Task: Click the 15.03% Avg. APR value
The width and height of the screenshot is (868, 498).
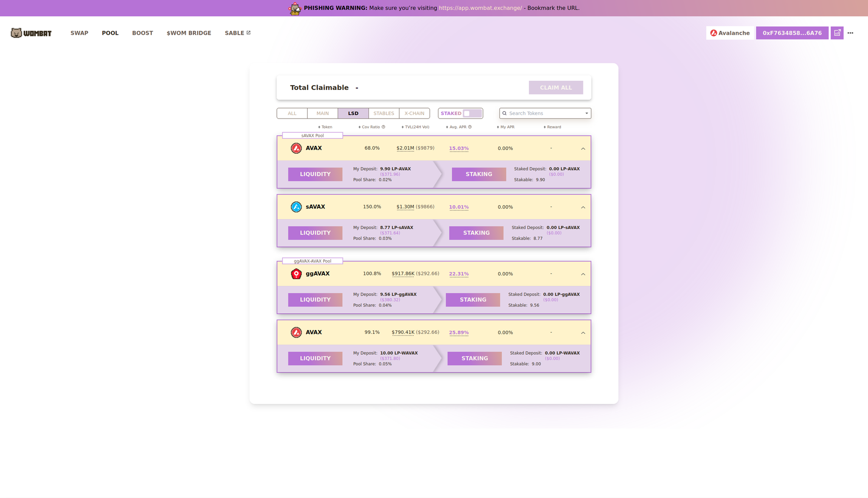Action: pos(459,148)
